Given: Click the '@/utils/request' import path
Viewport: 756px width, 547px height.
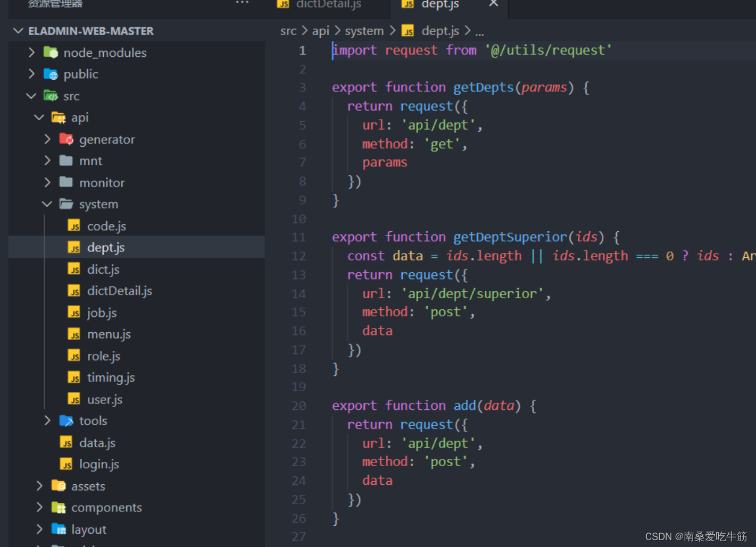Looking at the screenshot, I should (x=548, y=51).
